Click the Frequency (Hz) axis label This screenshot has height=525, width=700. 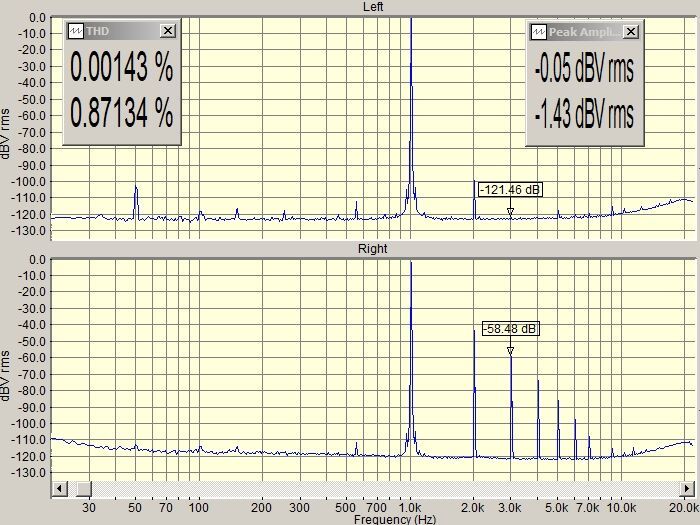pyautogui.click(x=395, y=520)
